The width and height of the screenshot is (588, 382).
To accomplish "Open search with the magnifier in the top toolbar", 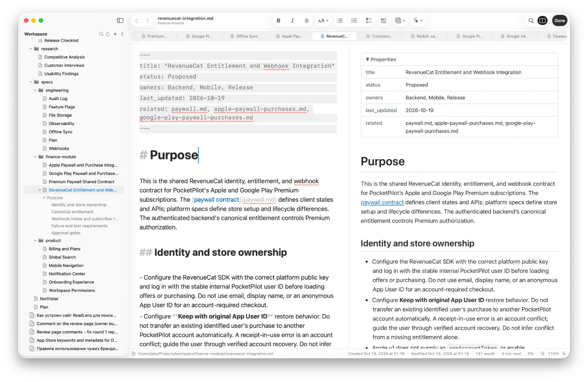I will (531, 21).
